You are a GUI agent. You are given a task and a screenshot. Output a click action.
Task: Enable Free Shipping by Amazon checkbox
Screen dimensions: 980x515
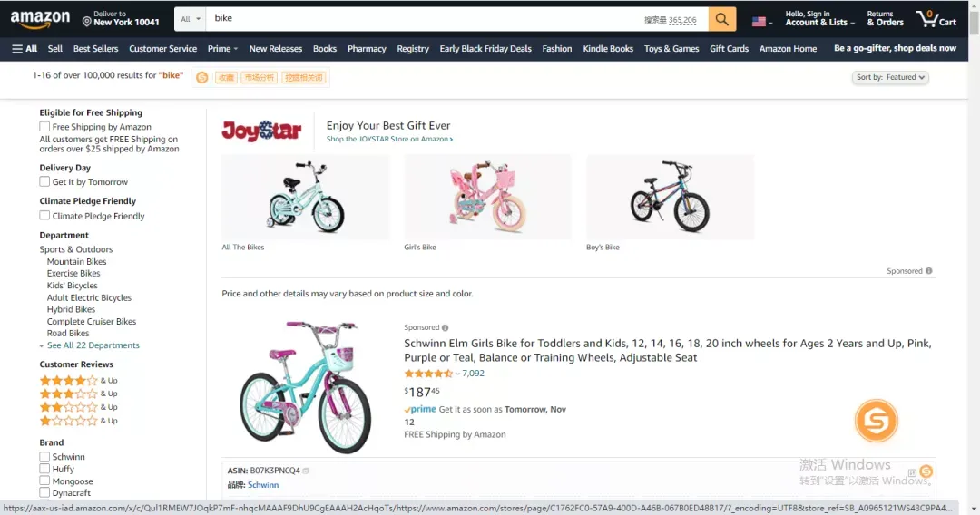coord(44,127)
